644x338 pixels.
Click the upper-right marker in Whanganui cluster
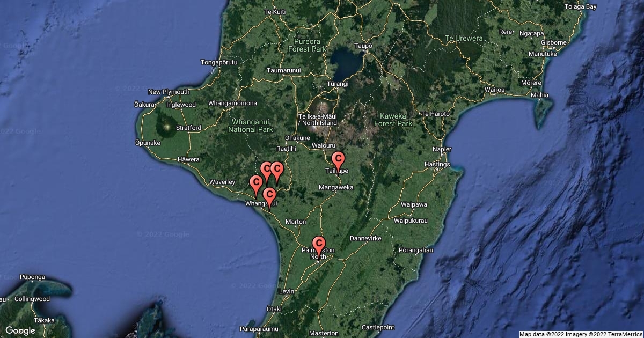pyautogui.click(x=276, y=171)
